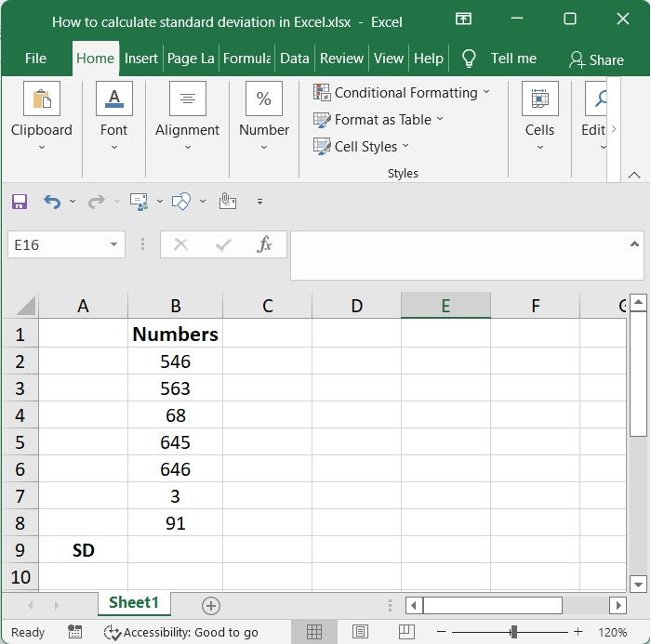This screenshot has width=651, height=644.
Task: Add a new sheet with plus icon
Action: (x=211, y=605)
